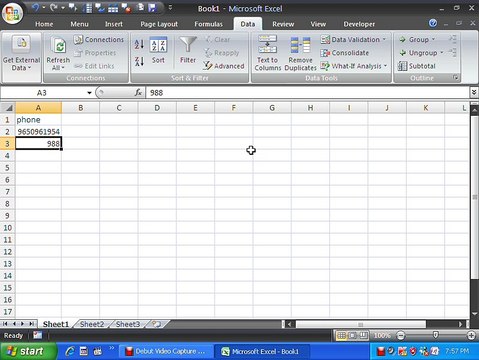Select row header 10
Screen dimensions: 479x360
click(x=7, y=228)
